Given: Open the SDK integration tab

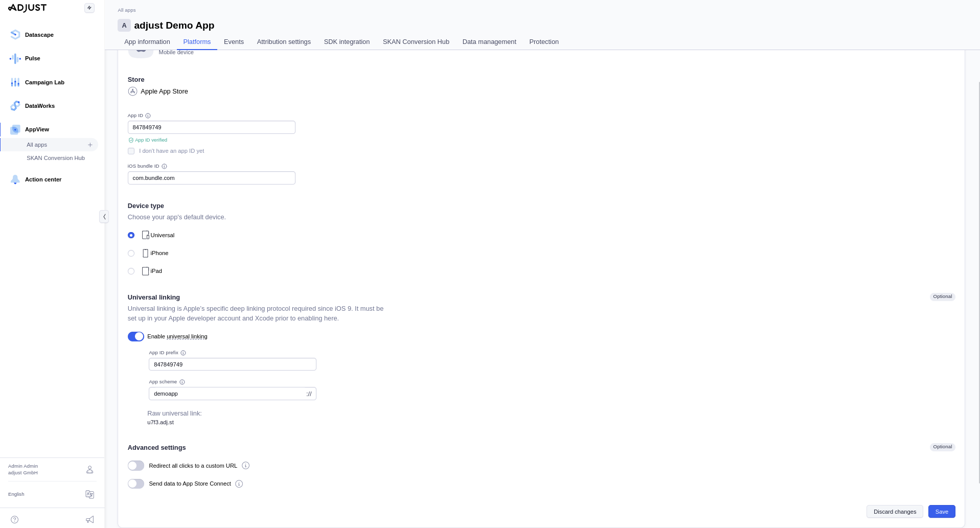Looking at the screenshot, I should click(x=347, y=42).
